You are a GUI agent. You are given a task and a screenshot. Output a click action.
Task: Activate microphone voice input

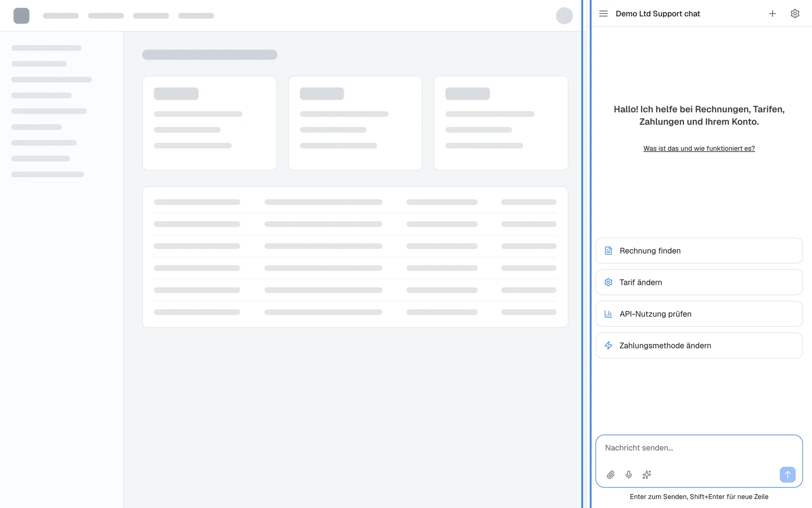click(628, 475)
